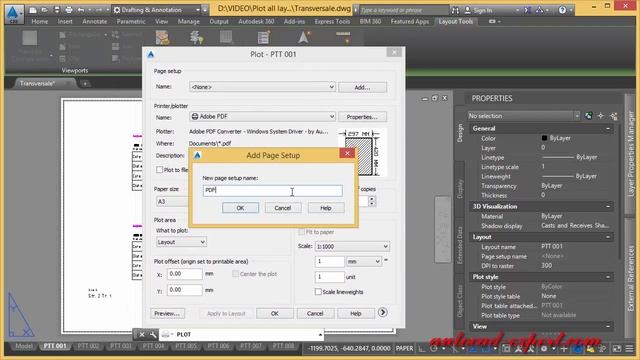Open the Display side tab of Properties palette
640x360 pixels.
coord(460,189)
